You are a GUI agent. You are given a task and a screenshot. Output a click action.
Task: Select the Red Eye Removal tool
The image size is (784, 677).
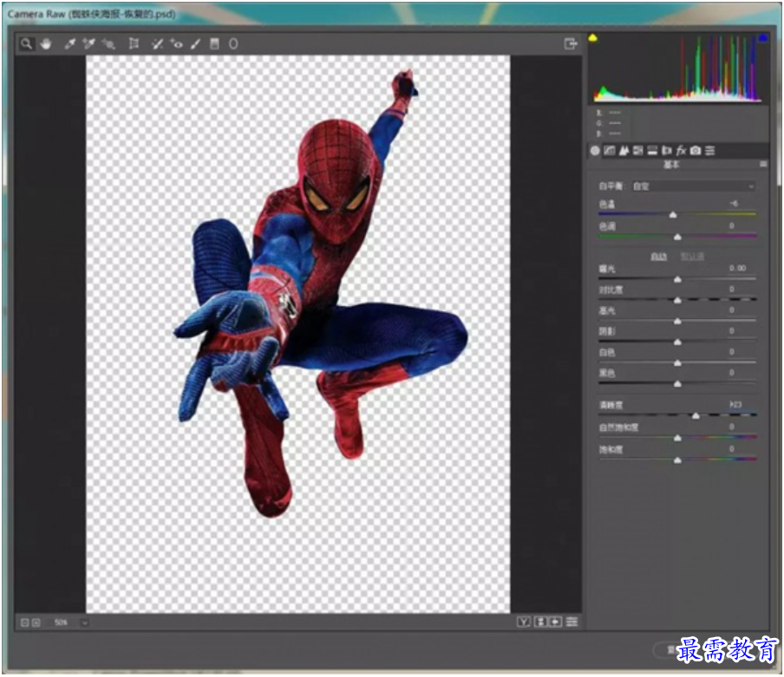(x=176, y=44)
